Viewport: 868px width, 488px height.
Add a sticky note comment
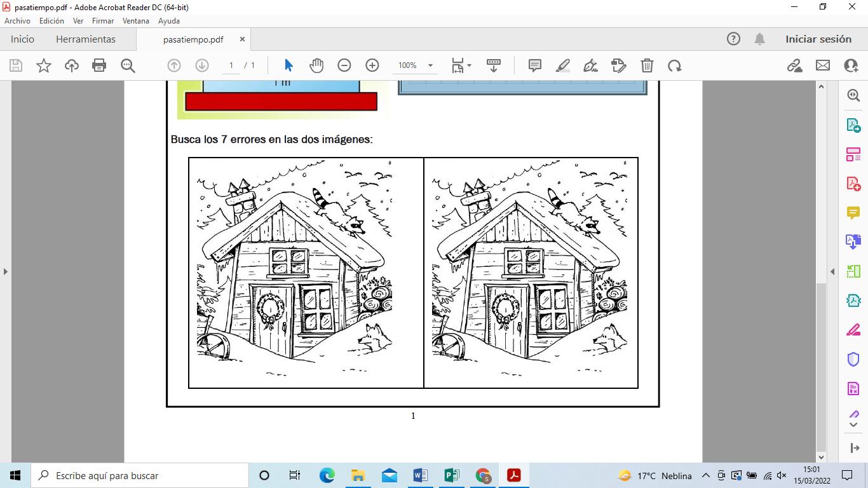[x=535, y=65]
